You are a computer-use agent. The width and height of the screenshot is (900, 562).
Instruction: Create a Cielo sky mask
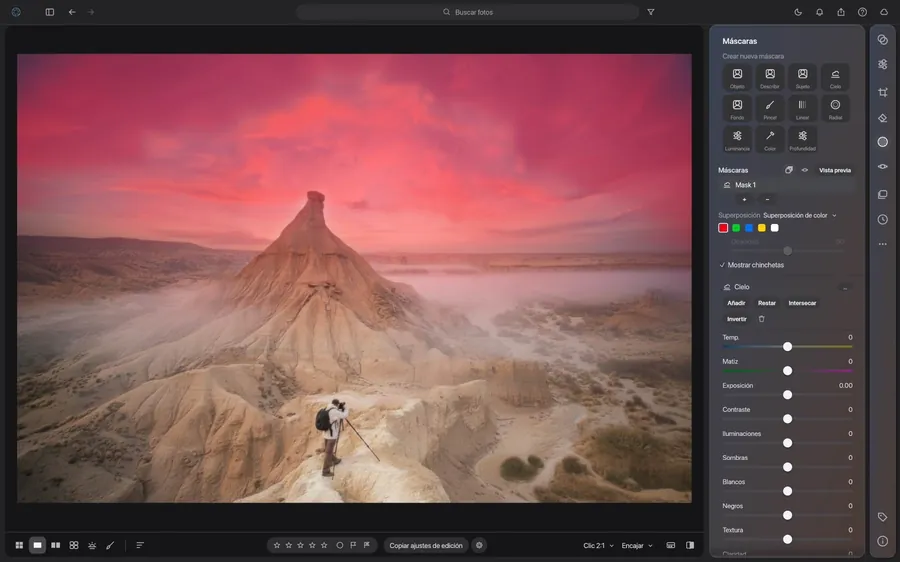835,77
